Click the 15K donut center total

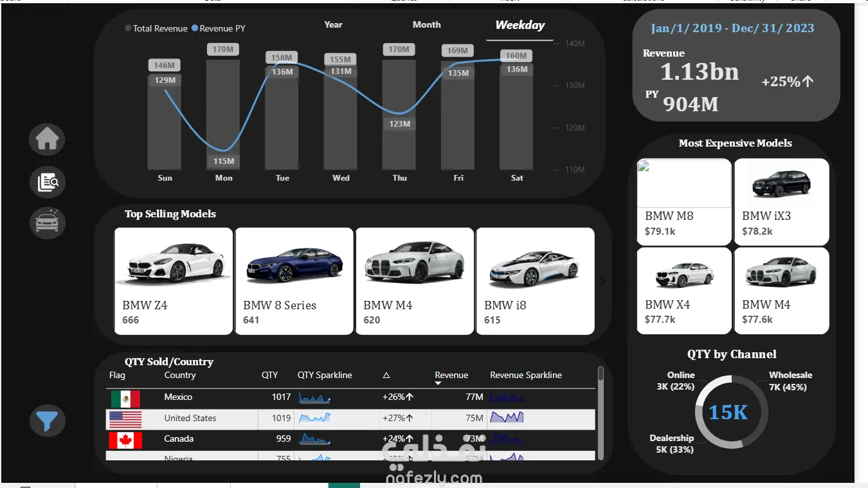tap(728, 412)
